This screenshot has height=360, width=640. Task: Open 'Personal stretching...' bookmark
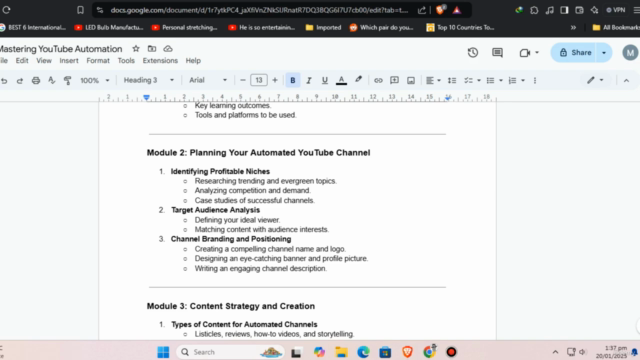point(184,27)
